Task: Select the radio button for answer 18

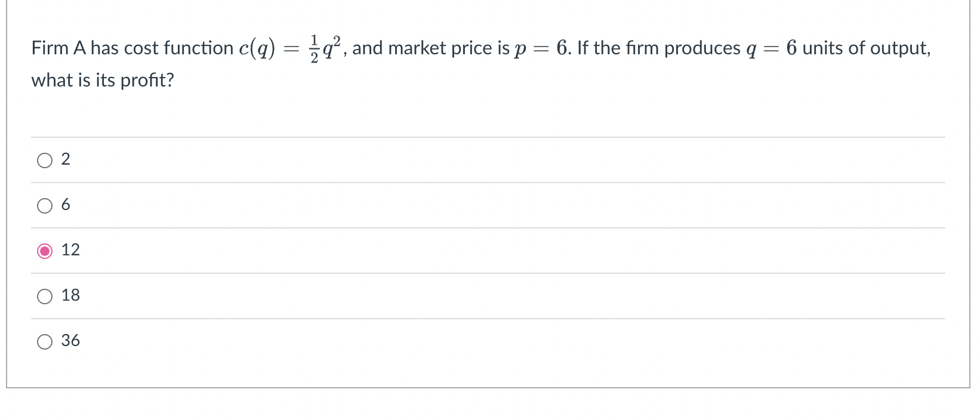Action: (45, 295)
